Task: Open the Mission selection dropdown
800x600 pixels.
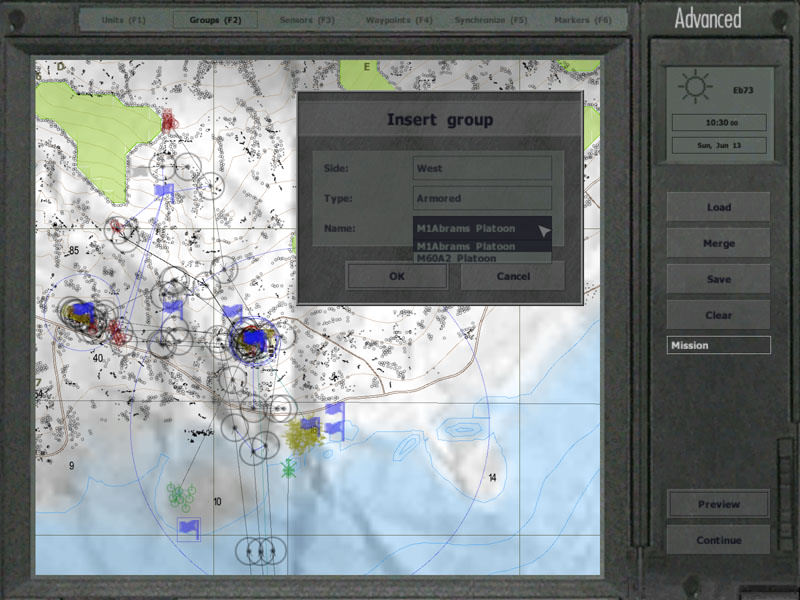Action: pyautogui.click(x=718, y=345)
